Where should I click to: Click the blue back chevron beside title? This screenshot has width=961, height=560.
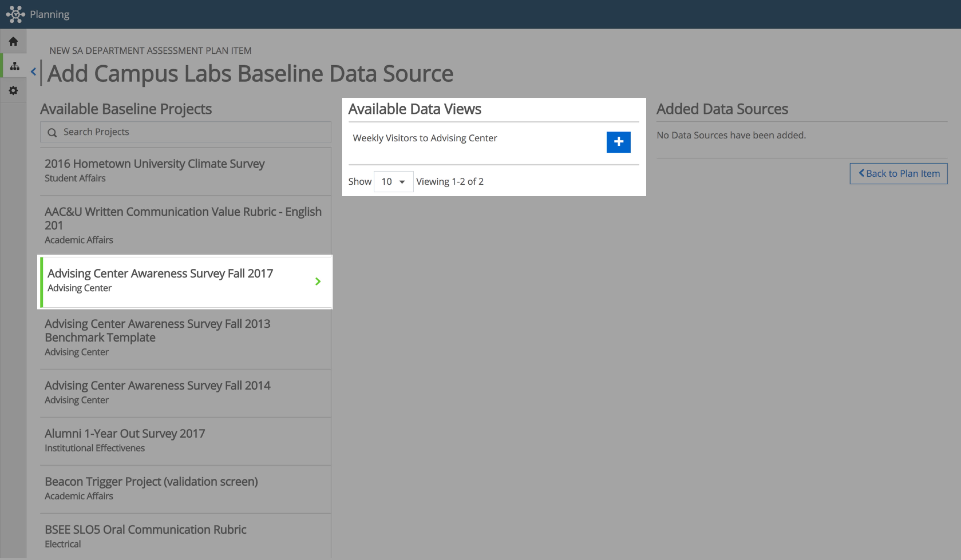pyautogui.click(x=34, y=72)
